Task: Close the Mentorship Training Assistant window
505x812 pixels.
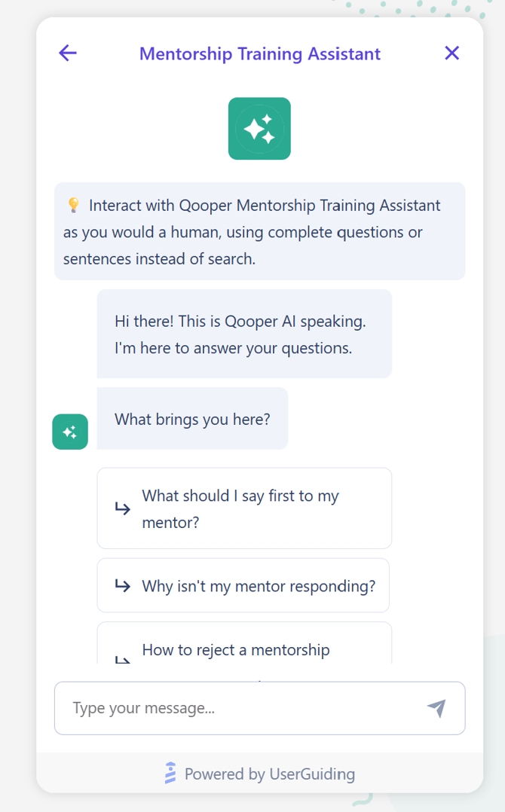Action: [x=451, y=53]
